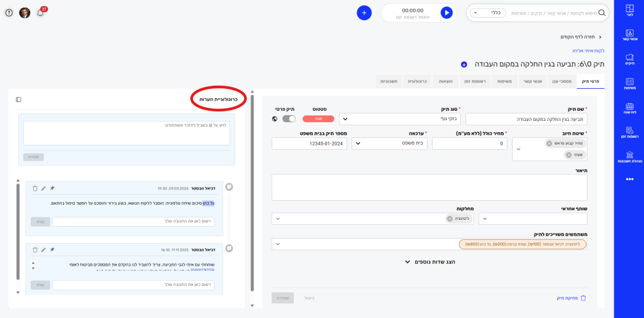
Task: Switch to the Invoices (חשבוניות) tab
Action: pos(389,81)
